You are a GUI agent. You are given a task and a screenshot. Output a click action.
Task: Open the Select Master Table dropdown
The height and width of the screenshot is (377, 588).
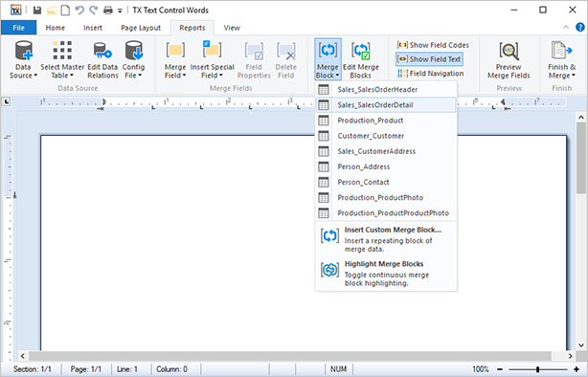tap(62, 59)
